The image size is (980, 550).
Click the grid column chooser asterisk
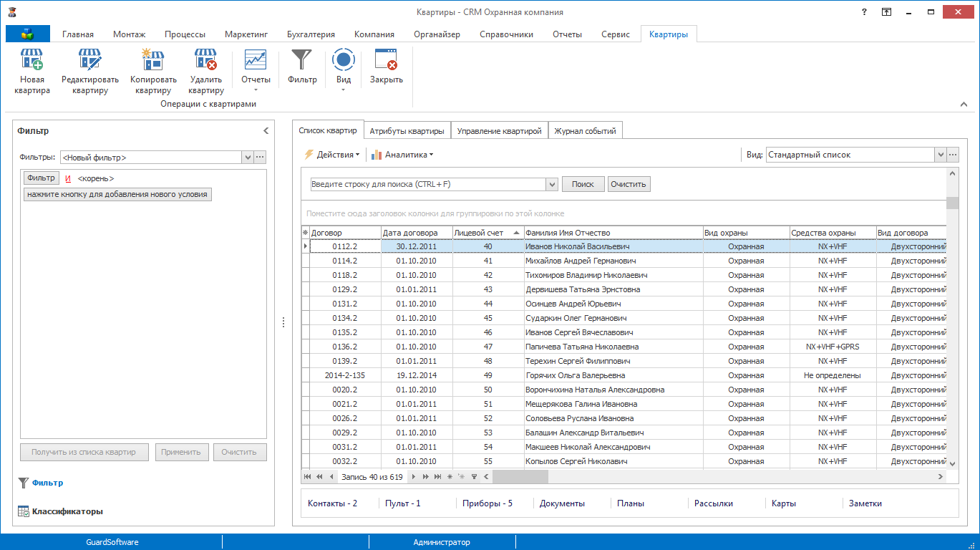pyautogui.click(x=305, y=233)
